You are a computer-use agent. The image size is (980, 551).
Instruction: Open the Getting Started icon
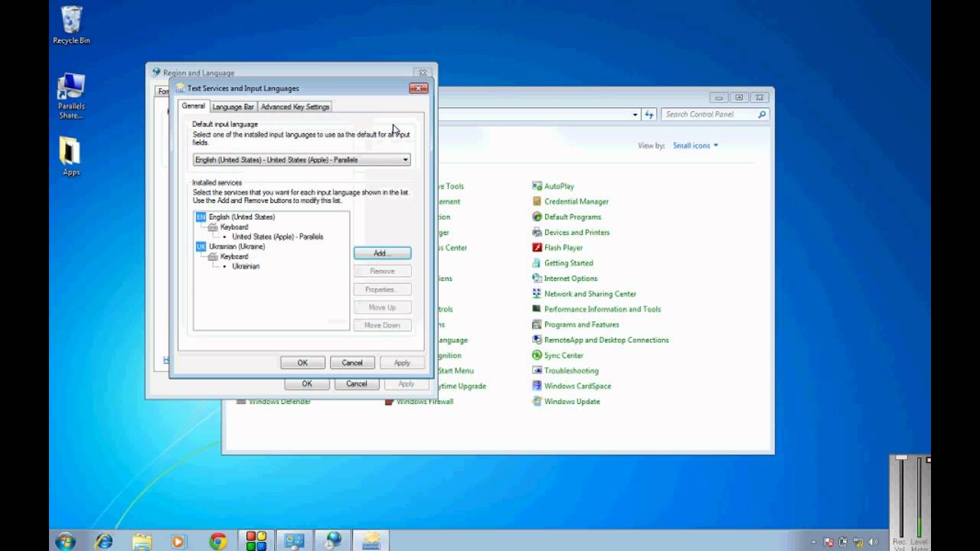pyautogui.click(x=537, y=262)
